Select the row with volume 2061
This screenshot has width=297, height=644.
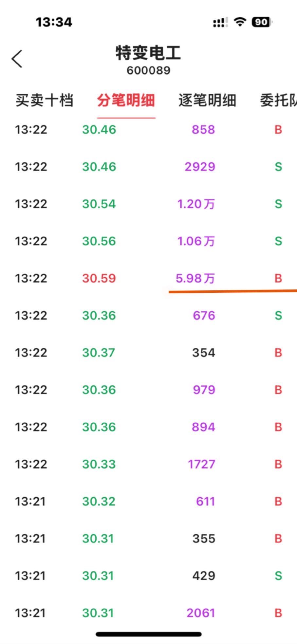coord(200,613)
